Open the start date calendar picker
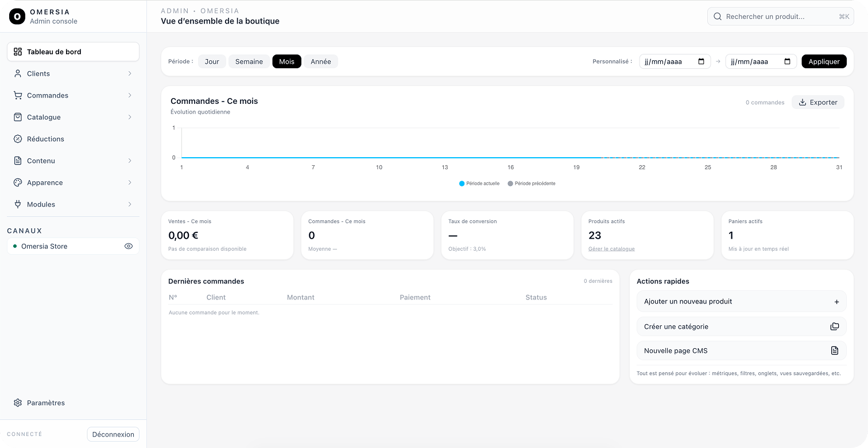This screenshot has height=448, width=868. 701,61
